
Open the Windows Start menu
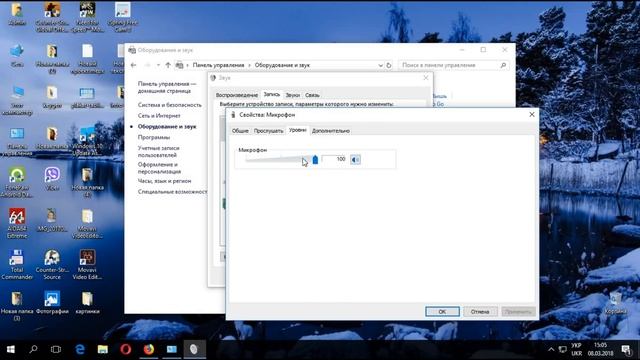[x=11, y=349]
